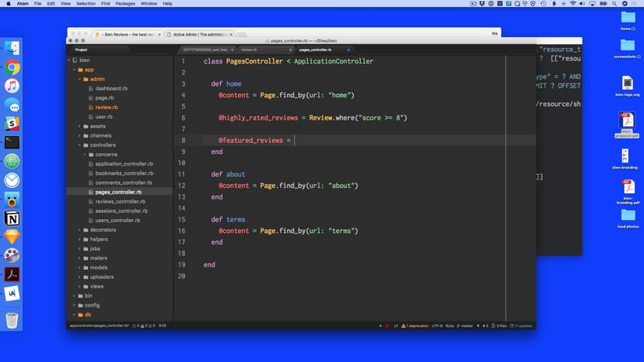Open Google Chrome from the dock
The width and height of the screenshot is (644, 362).
(12, 68)
